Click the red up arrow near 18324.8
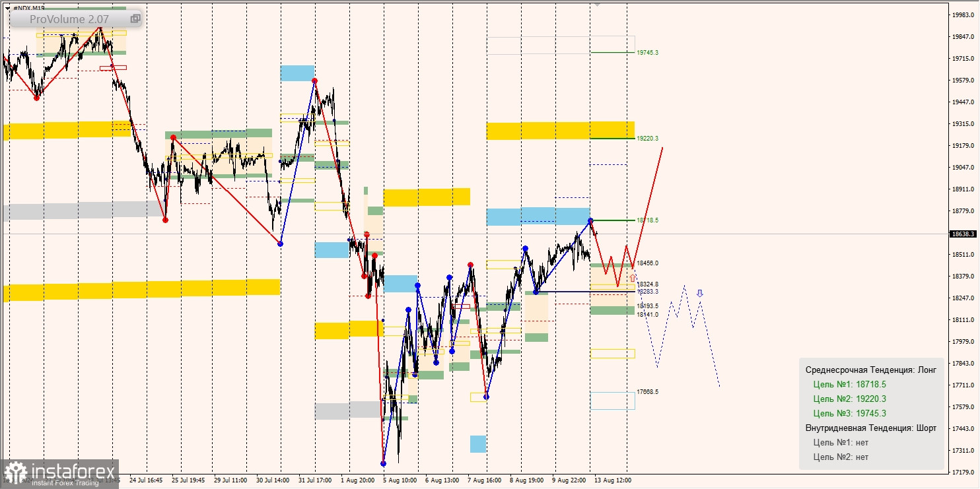The width and height of the screenshot is (980, 489). click(x=633, y=278)
